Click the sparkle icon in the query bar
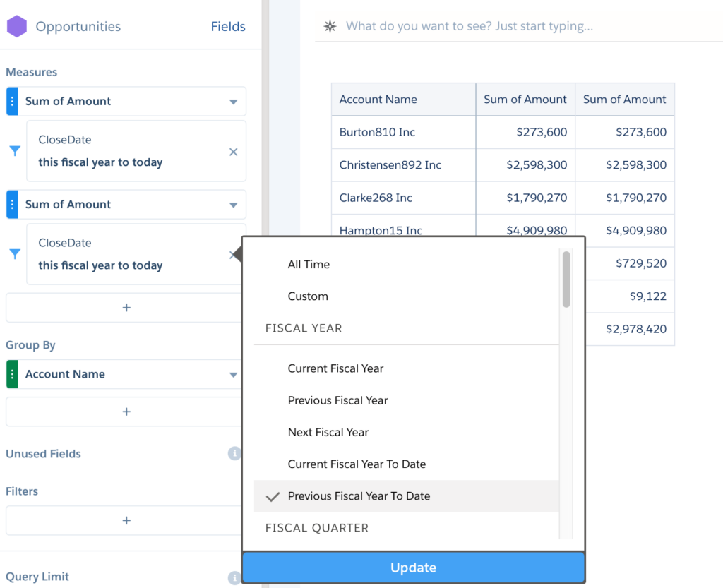 click(330, 27)
